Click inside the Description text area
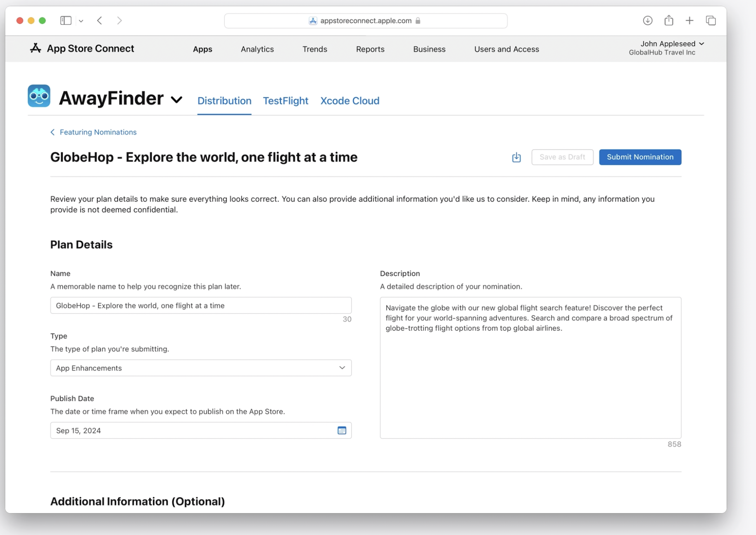756x535 pixels. click(x=530, y=368)
